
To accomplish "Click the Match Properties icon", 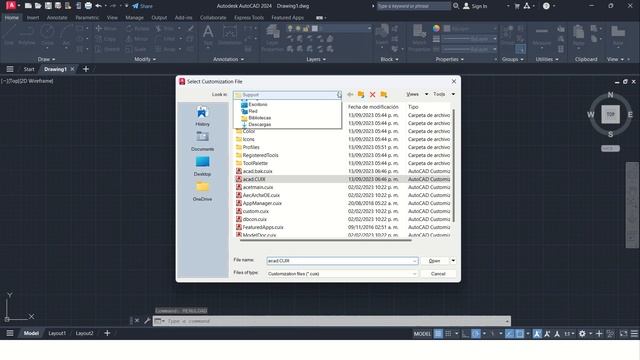I will 419,38.
